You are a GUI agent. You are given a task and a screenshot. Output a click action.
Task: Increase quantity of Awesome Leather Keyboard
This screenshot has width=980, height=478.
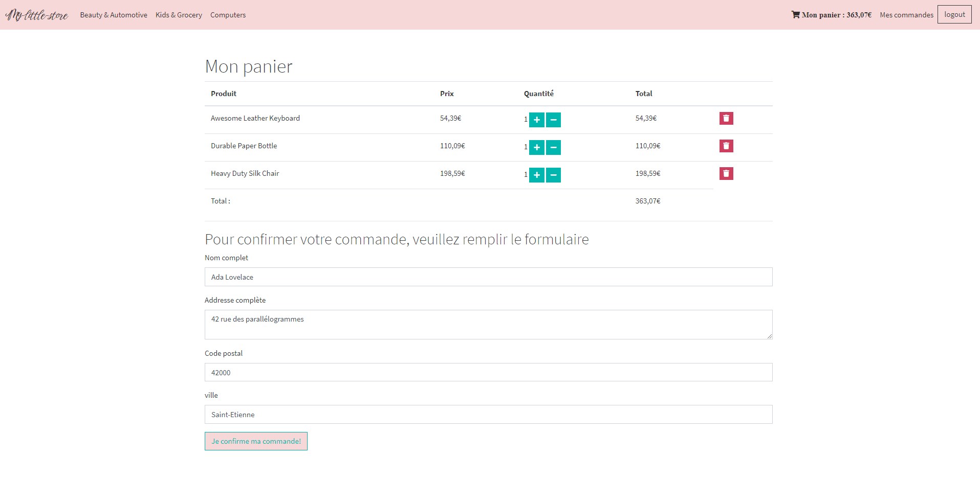[536, 120]
